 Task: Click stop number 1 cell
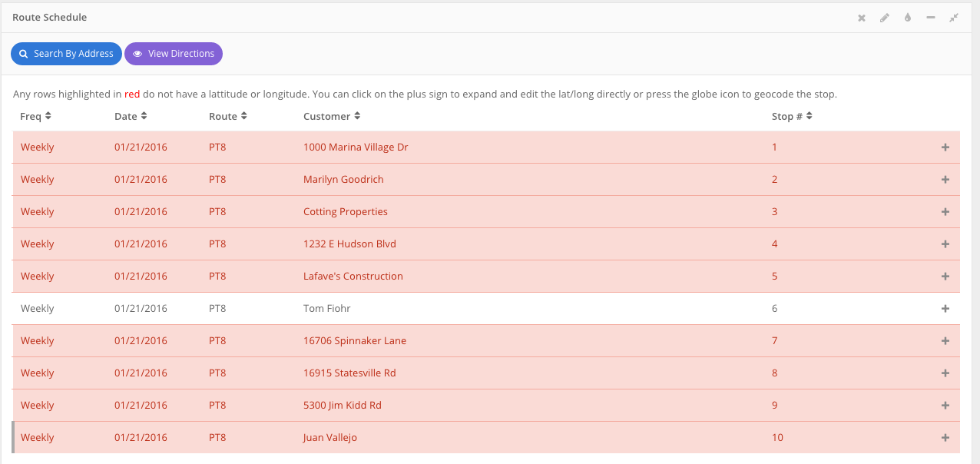click(774, 147)
